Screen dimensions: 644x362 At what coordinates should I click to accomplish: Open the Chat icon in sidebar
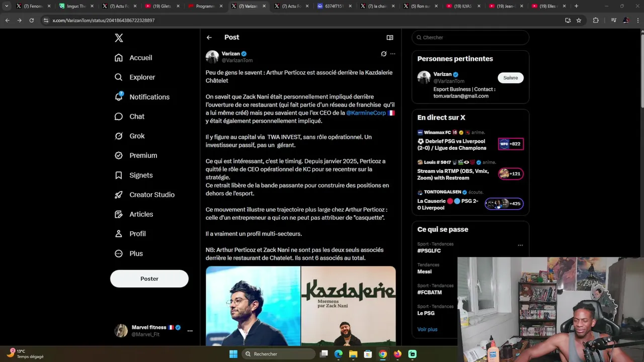point(119,117)
